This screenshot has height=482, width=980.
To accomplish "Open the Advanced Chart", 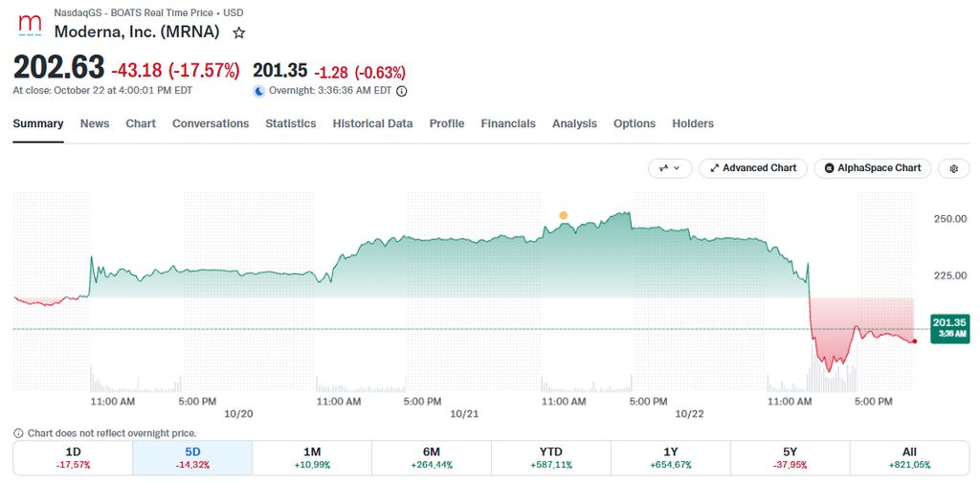I will [753, 168].
